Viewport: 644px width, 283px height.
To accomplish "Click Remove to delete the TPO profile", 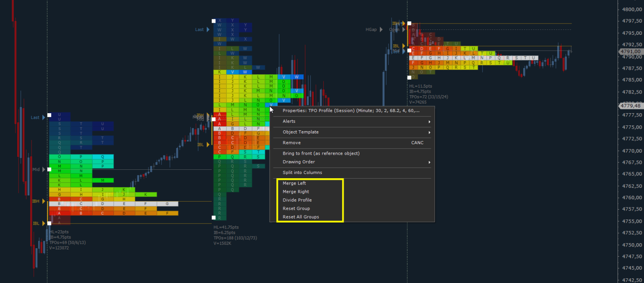I will tap(291, 143).
